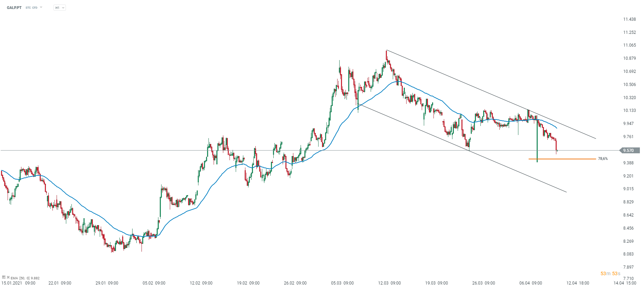The width and height of the screenshot is (644, 289).
Task: Click the STC CFD instrument type label
Action: coord(31,8)
